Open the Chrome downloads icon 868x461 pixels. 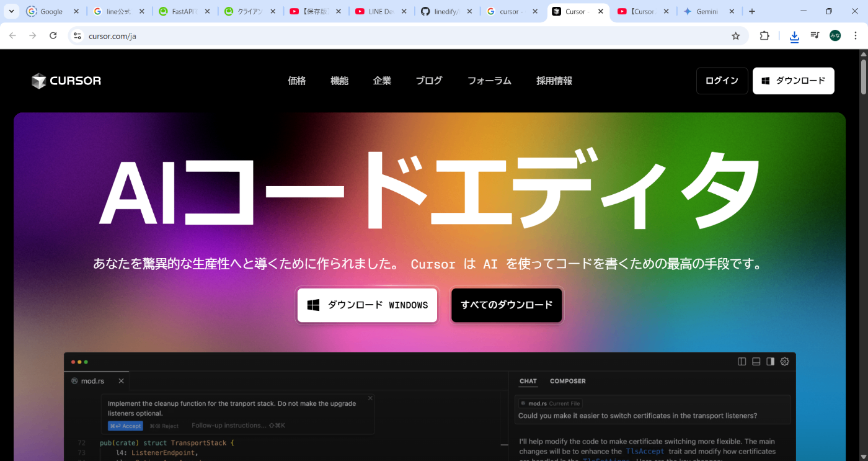pyautogui.click(x=794, y=37)
